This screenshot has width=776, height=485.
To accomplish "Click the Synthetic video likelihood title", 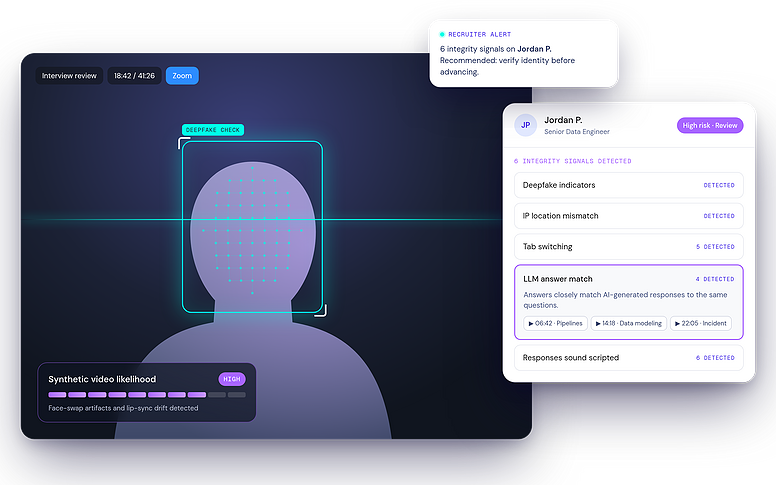I will (102, 379).
